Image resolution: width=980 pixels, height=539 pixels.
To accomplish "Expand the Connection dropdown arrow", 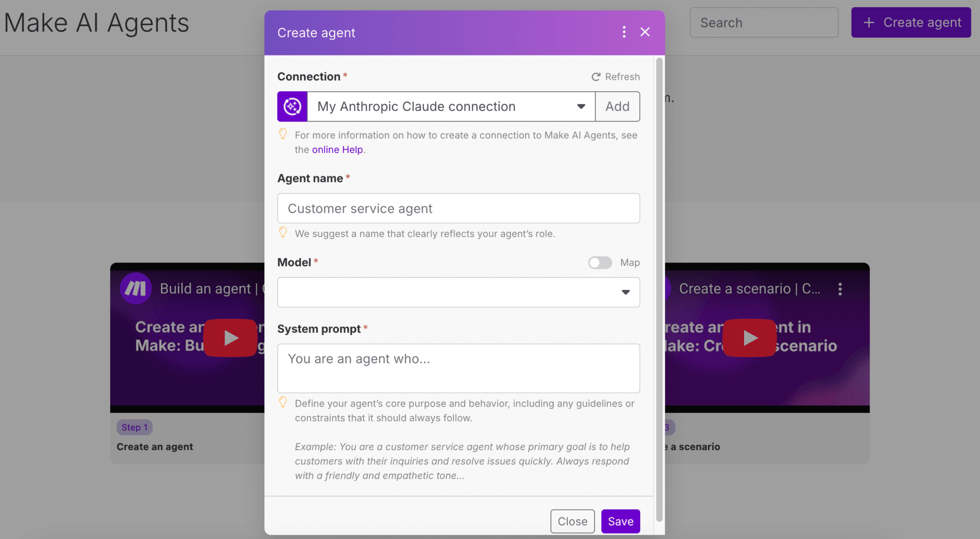I will pyautogui.click(x=581, y=106).
